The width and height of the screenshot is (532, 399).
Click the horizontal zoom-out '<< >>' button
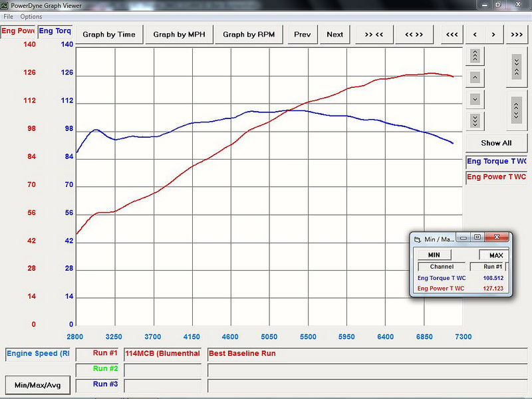point(414,35)
